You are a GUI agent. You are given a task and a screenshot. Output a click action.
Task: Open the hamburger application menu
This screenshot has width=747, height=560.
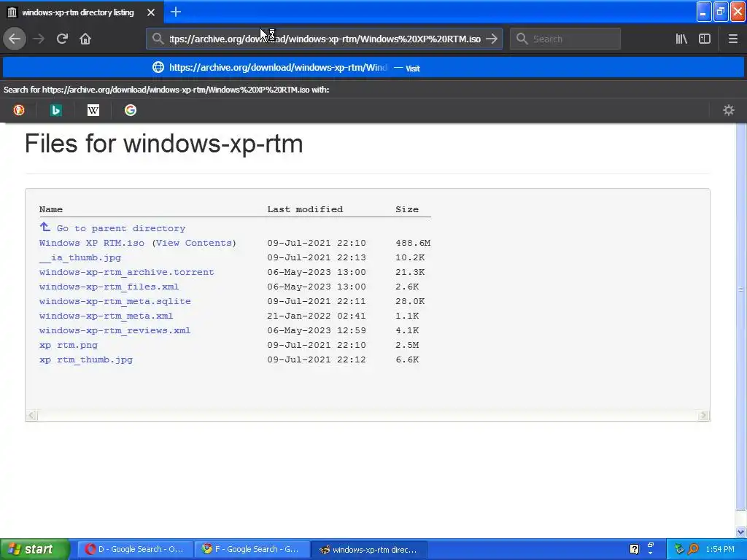(732, 39)
